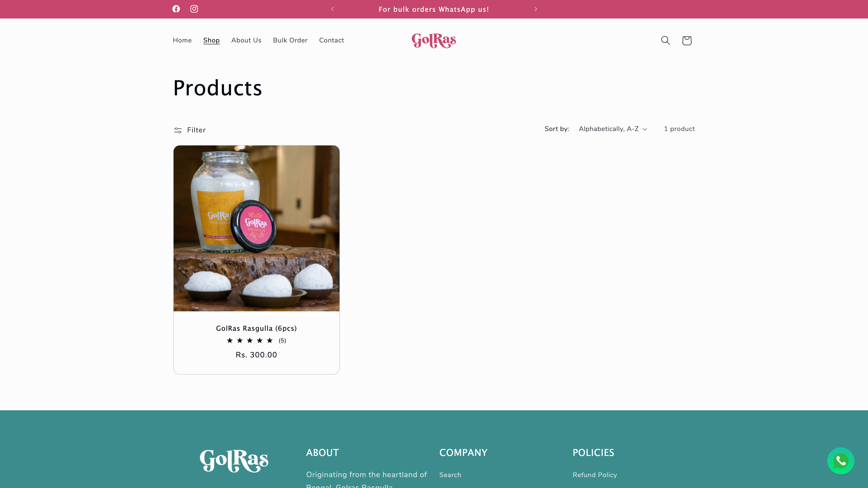Select the Shop menu item
This screenshot has height=488, width=868.
211,40
